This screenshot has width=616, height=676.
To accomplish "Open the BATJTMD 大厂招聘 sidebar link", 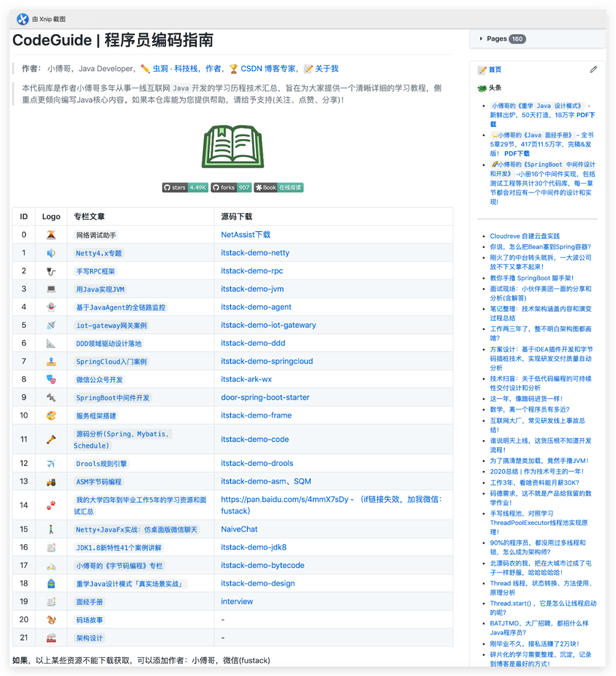I will (x=539, y=628).
